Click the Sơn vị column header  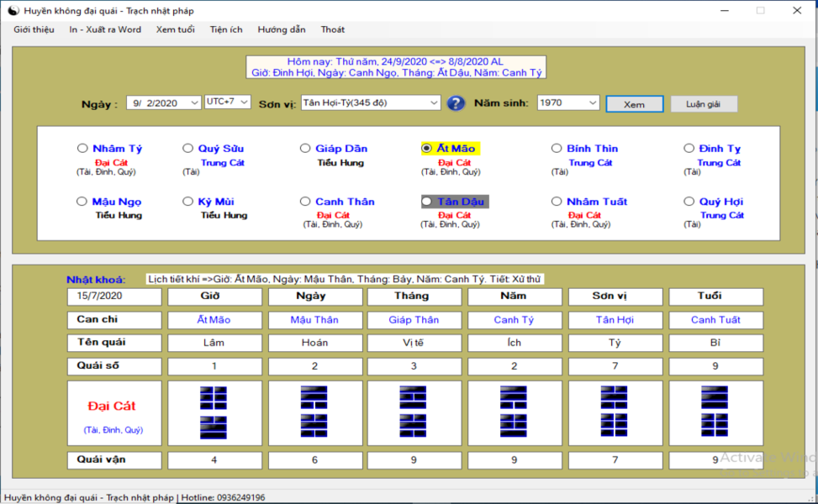[x=615, y=296]
